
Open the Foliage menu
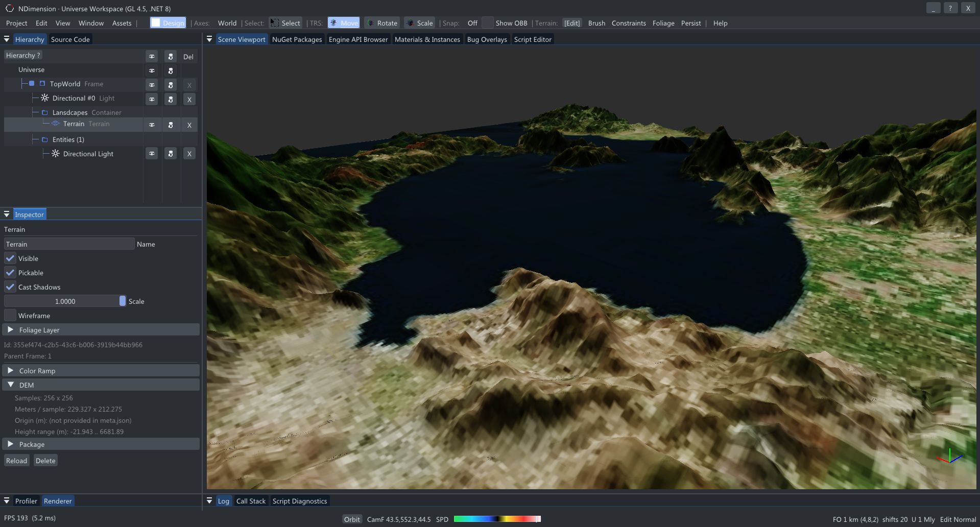tap(663, 23)
